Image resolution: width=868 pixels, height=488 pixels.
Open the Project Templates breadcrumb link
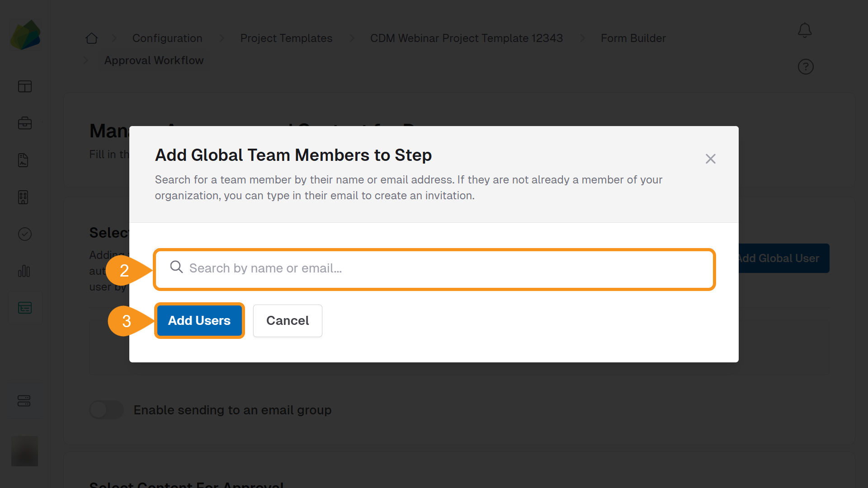pyautogui.click(x=286, y=38)
